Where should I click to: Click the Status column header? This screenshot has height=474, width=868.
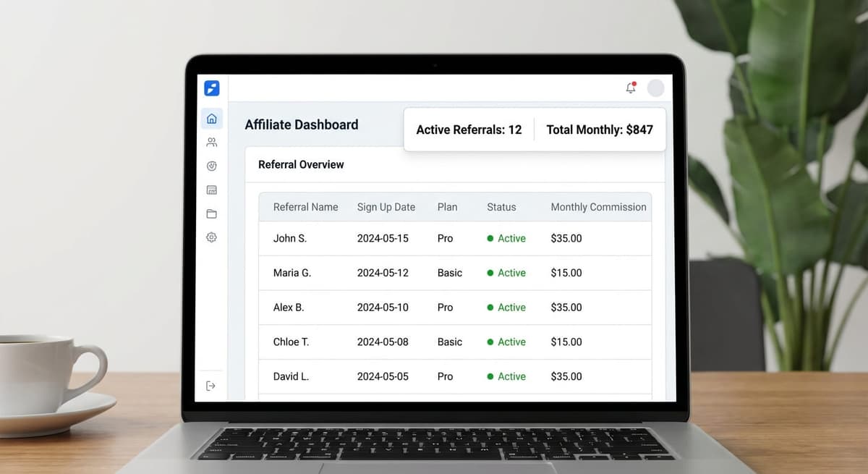[501, 207]
